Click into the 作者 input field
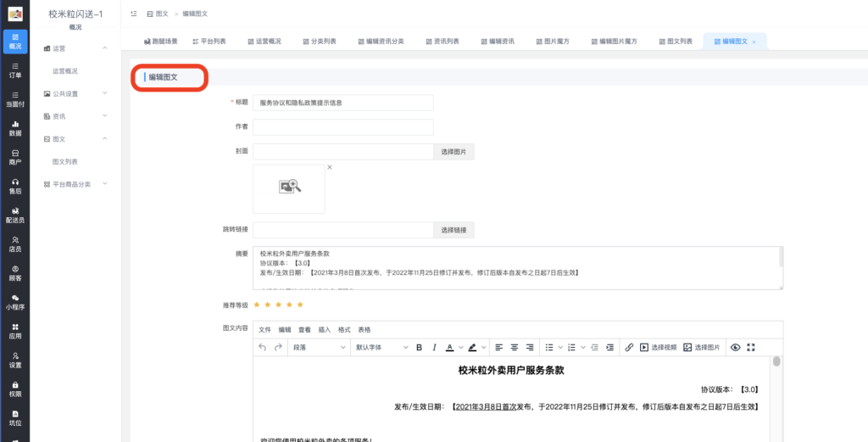Viewport: 868px width, 442px height. point(343,127)
